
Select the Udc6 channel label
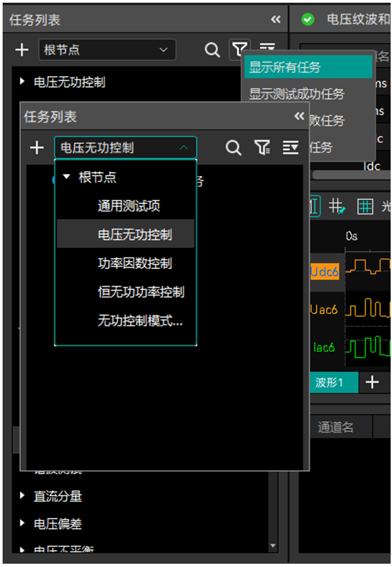point(325,272)
